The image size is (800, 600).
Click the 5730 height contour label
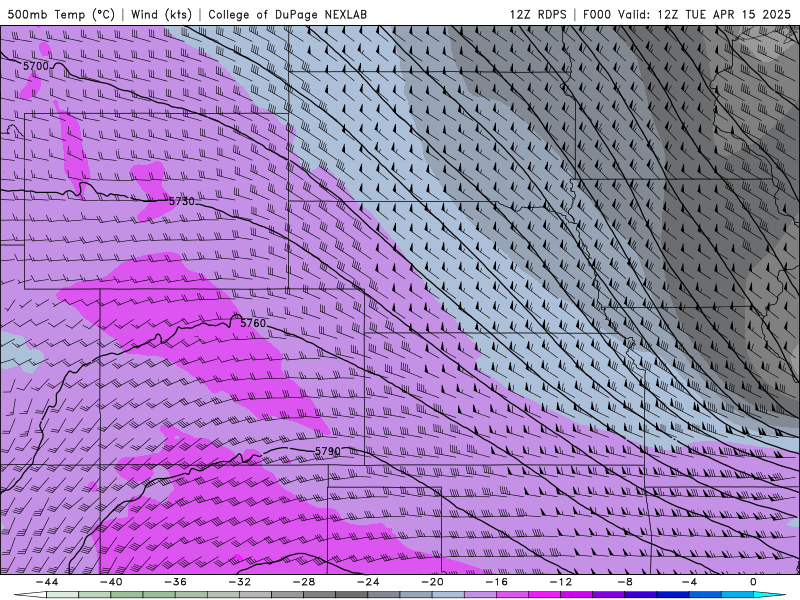[182, 202]
